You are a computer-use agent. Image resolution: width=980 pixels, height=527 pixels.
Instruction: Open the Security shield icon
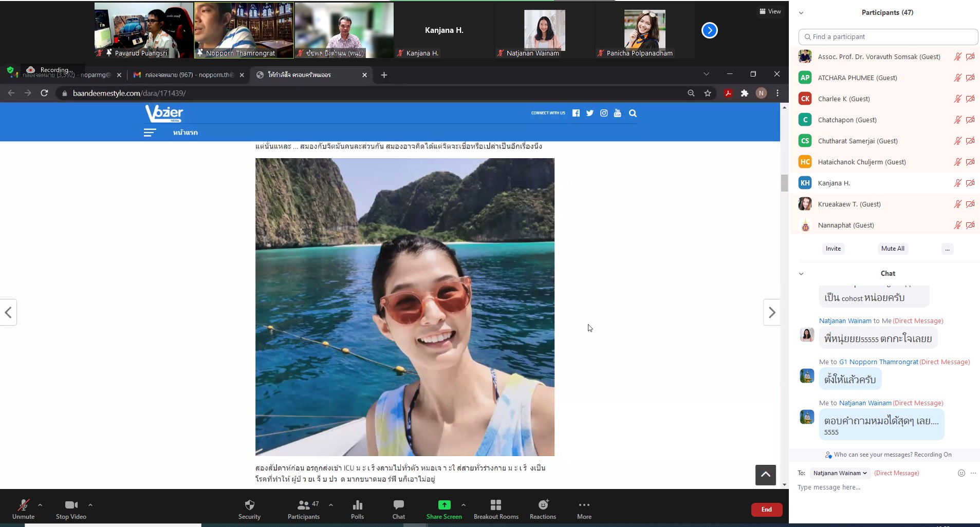(x=249, y=505)
